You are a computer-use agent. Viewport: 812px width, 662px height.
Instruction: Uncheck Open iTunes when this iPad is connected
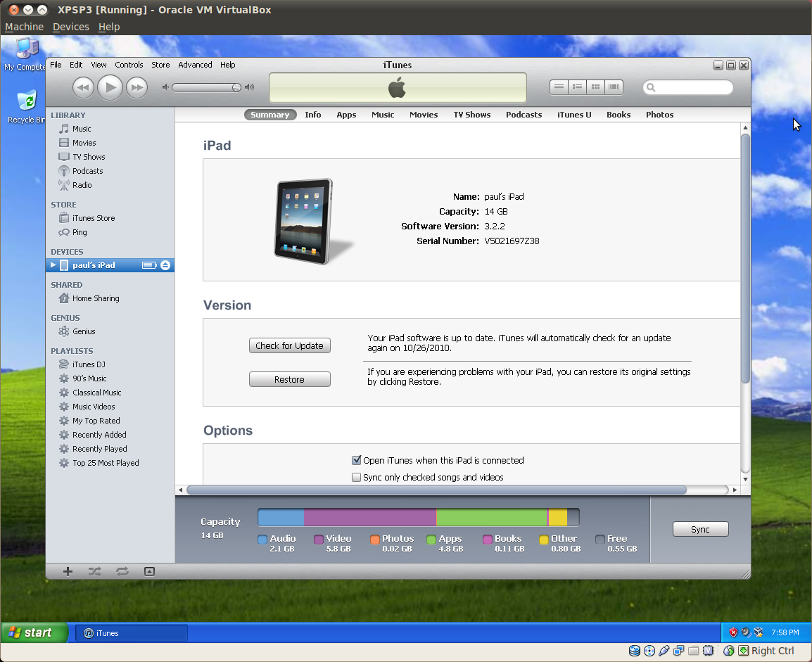[x=356, y=460]
